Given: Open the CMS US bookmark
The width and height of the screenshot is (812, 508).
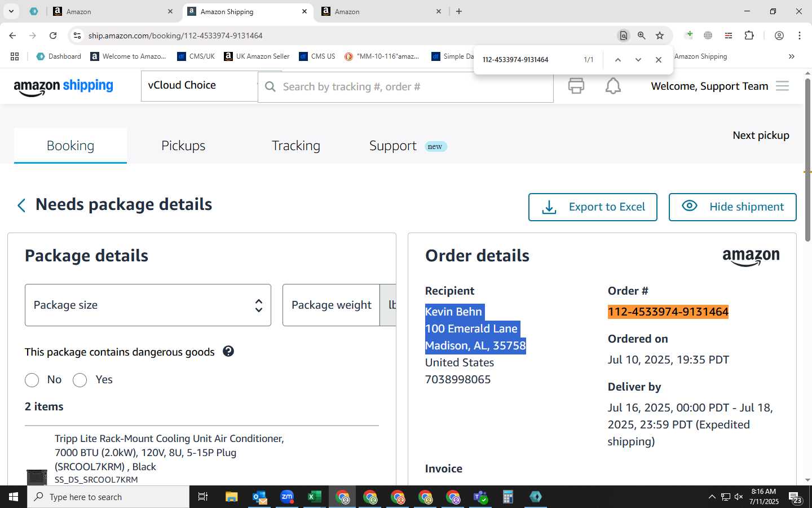Looking at the screenshot, I should 317,56.
